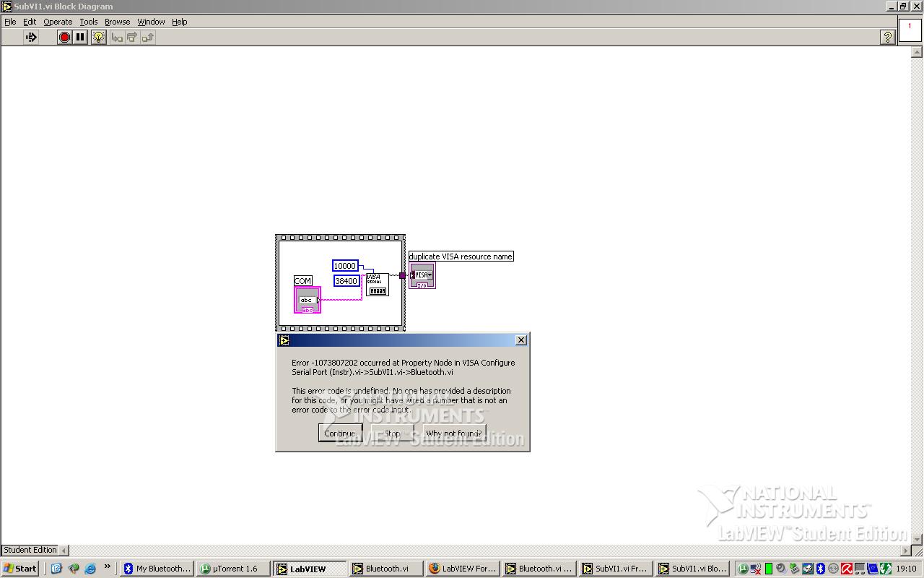Open the Operate menu
Viewport: 924px width, 578px height.
click(x=58, y=22)
